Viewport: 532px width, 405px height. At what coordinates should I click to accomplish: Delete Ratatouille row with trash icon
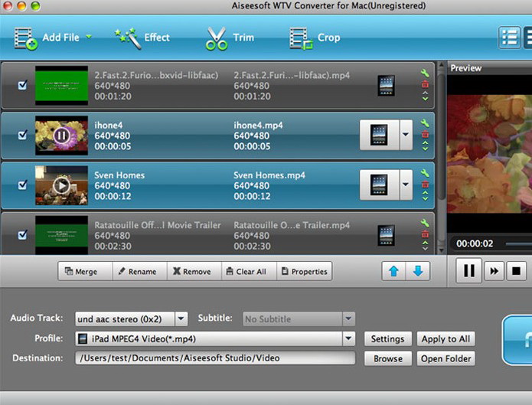[x=425, y=234]
